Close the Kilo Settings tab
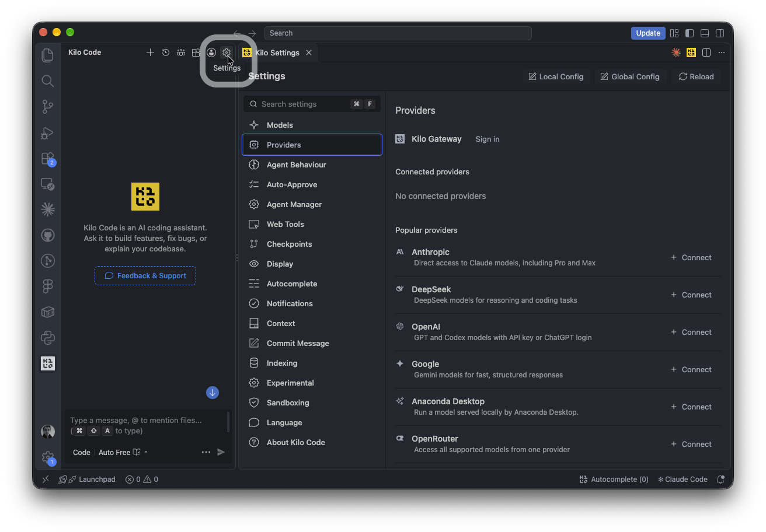Image resolution: width=766 pixels, height=532 pixels. coord(309,52)
